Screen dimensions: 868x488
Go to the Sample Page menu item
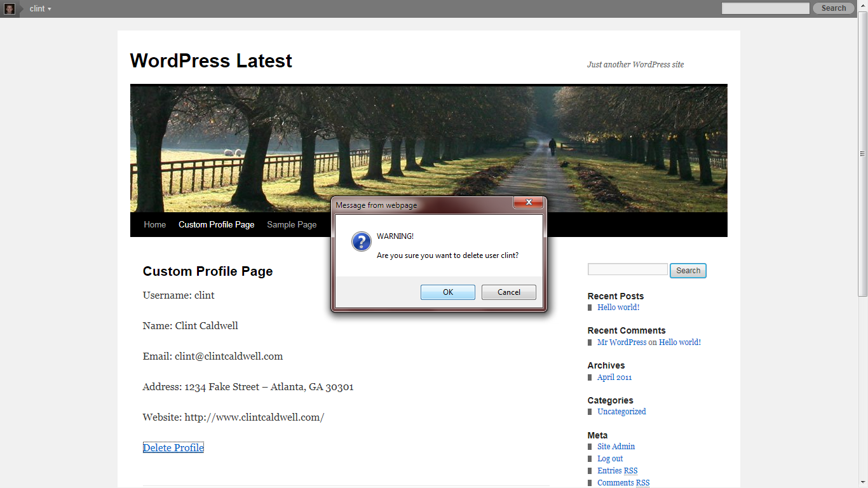click(292, 224)
